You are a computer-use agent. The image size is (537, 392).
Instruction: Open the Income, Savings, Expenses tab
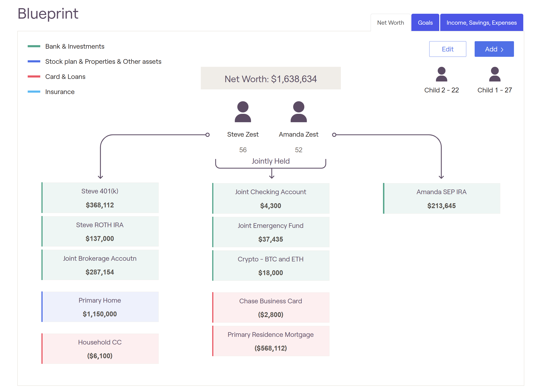point(481,23)
